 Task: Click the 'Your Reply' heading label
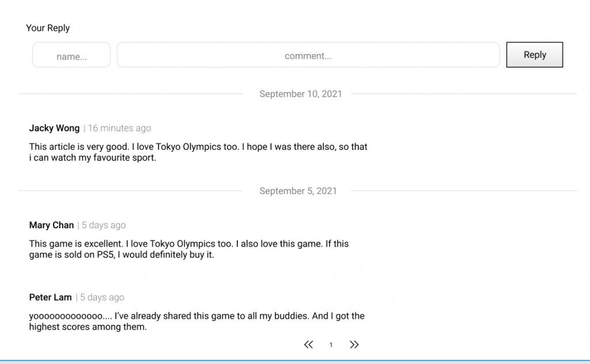pyautogui.click(x=48, y=28)
